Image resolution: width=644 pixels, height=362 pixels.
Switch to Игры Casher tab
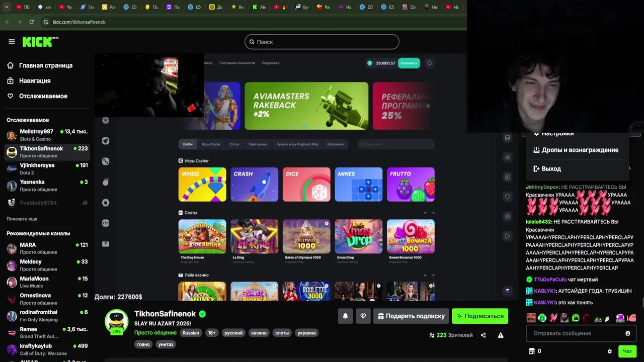(x=211, y=144)
